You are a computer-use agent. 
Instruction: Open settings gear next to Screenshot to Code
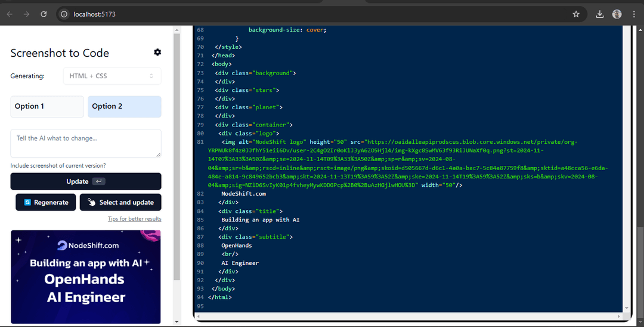157,52
